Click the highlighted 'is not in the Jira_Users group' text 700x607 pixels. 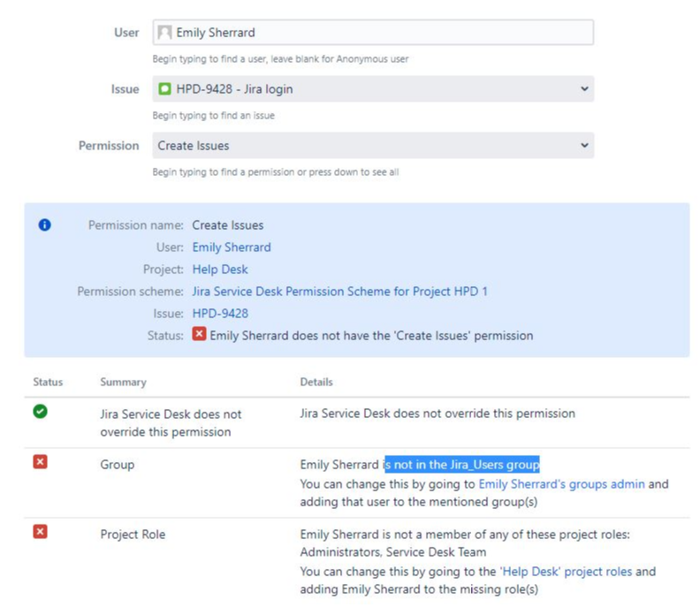coord(462,465)
